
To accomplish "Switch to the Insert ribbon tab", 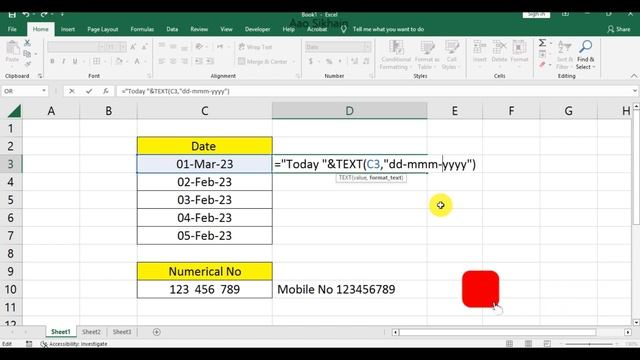I will 68,29.
